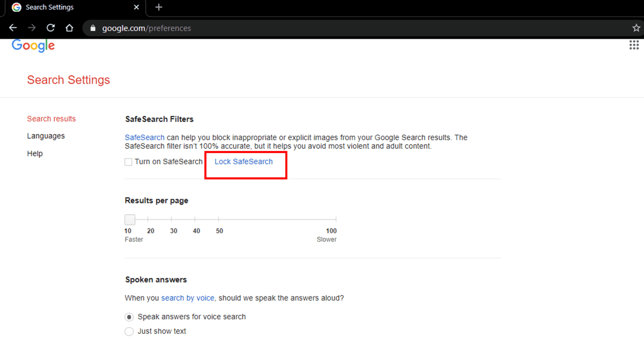644x347 pixels.
Task: Click the Faster label under slider
Action: pos(134,239)
